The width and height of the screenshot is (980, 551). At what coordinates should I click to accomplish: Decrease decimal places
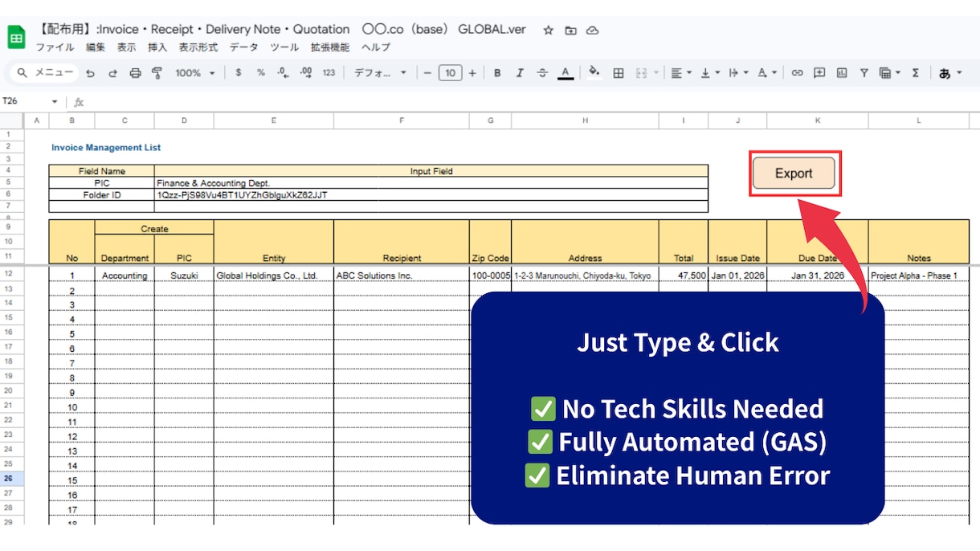tap(283, 73)
